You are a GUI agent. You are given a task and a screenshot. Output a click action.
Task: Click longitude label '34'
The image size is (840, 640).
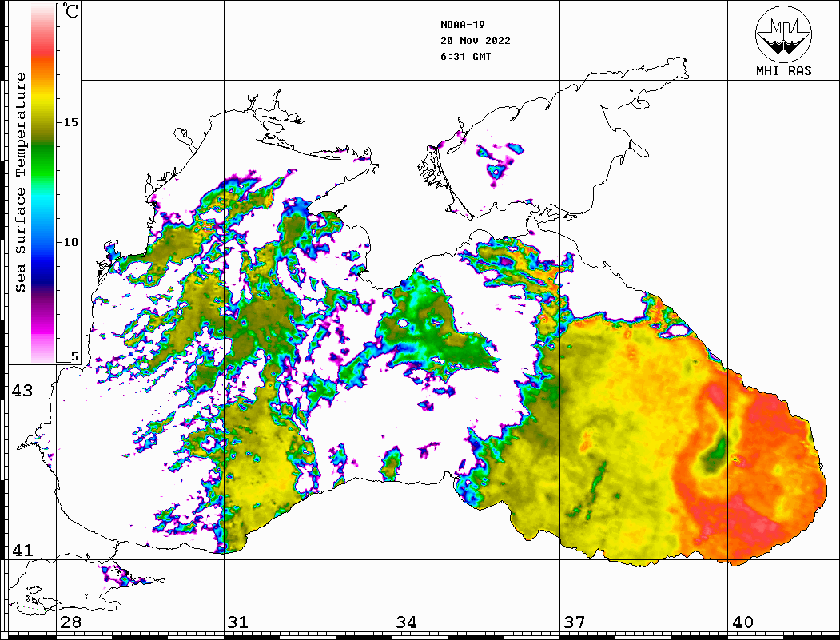pyautogui.click(x=407, y=622)
